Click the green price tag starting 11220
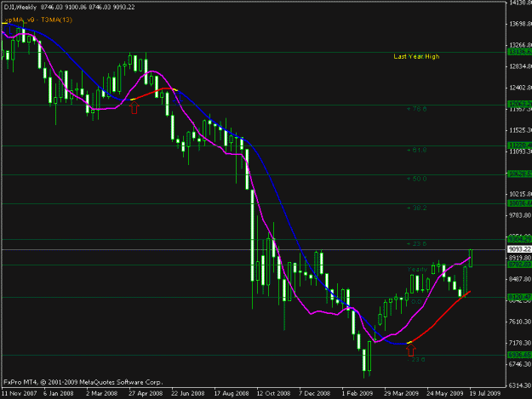 [x=519, y=145]
